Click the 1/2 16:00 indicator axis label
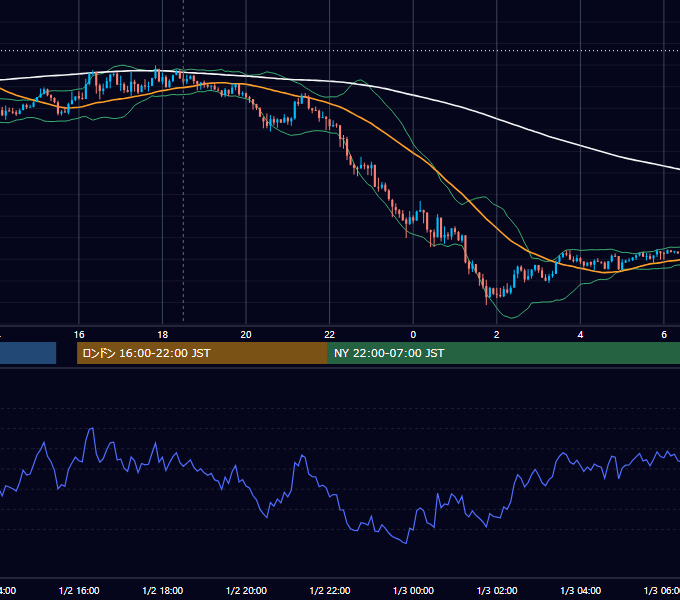The image size is (680, 600). (x=79, y=590)
